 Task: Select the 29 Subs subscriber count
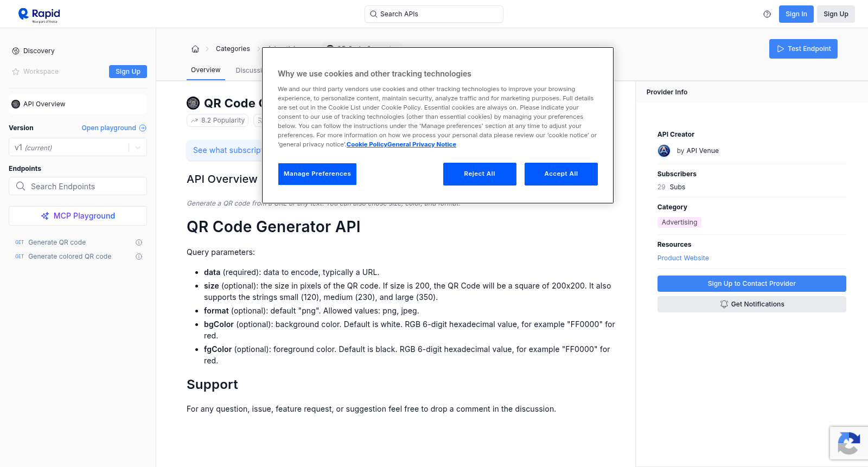(671, 187)
